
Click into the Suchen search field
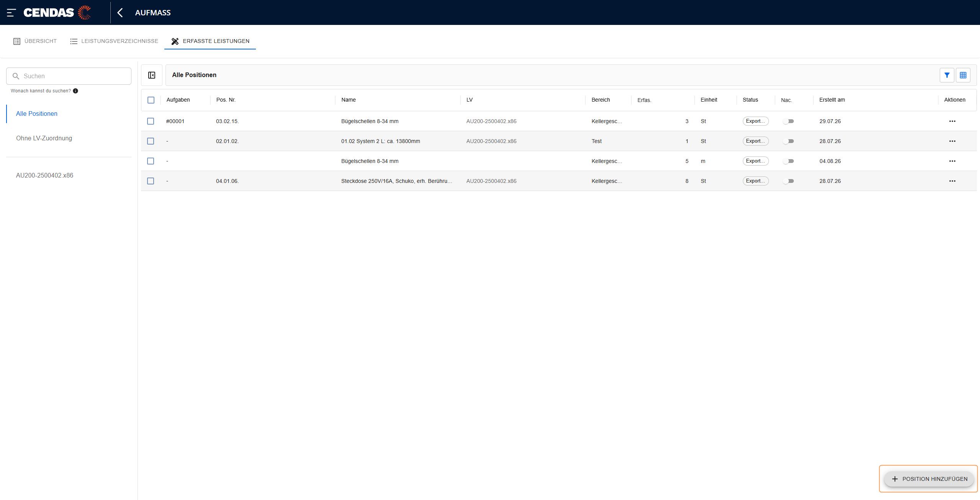pyautogui.click(x=69, y=76)
